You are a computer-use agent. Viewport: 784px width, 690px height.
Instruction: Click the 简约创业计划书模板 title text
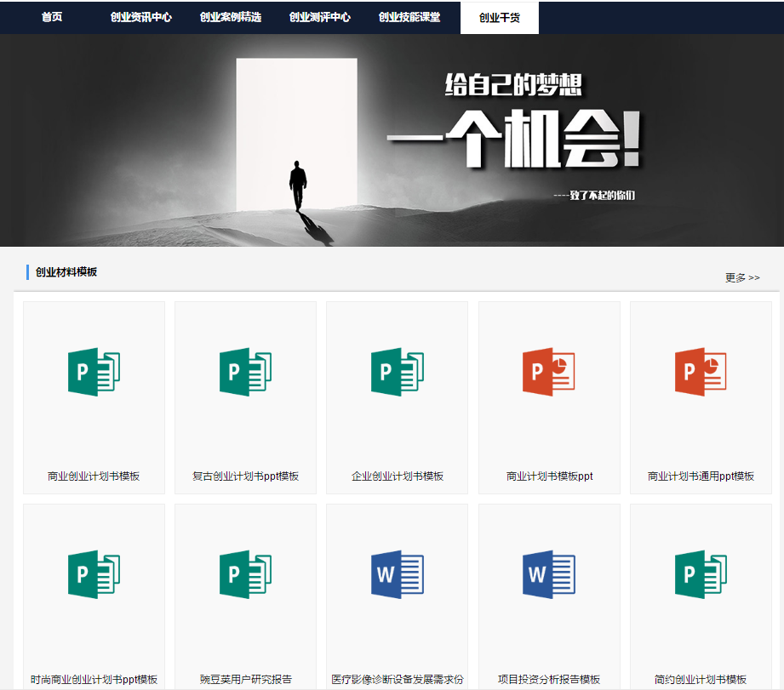pyautogui.click(x=701, y=680)
